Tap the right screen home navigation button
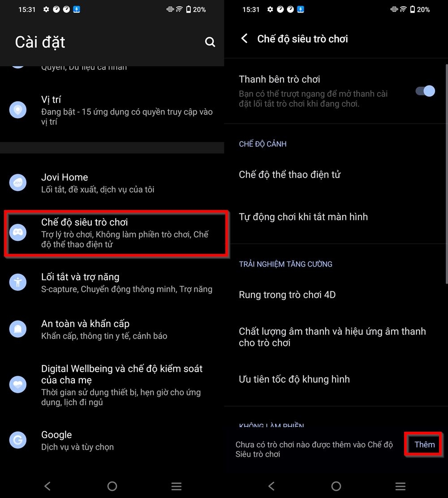448x498 pixels. pyautogui.click(x=336, y=486)
